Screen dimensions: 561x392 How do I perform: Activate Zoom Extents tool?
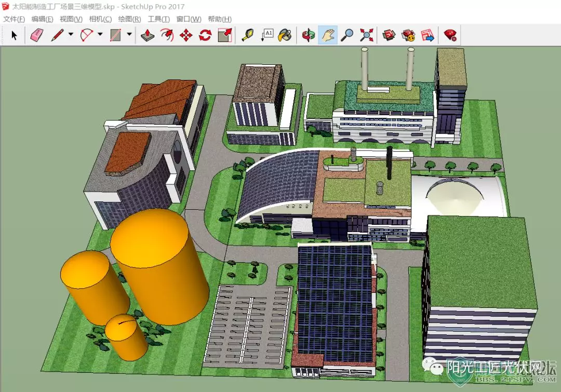[x=366, y=35]
